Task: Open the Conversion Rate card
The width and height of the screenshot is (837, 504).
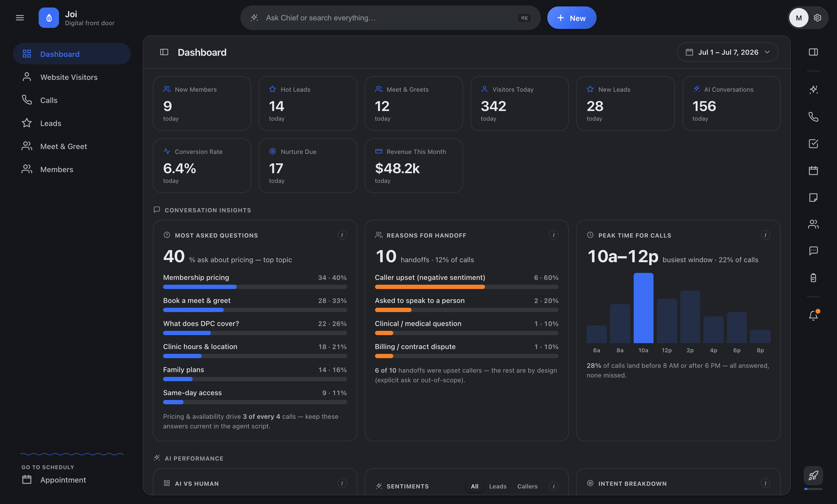Action: (202, 166)
